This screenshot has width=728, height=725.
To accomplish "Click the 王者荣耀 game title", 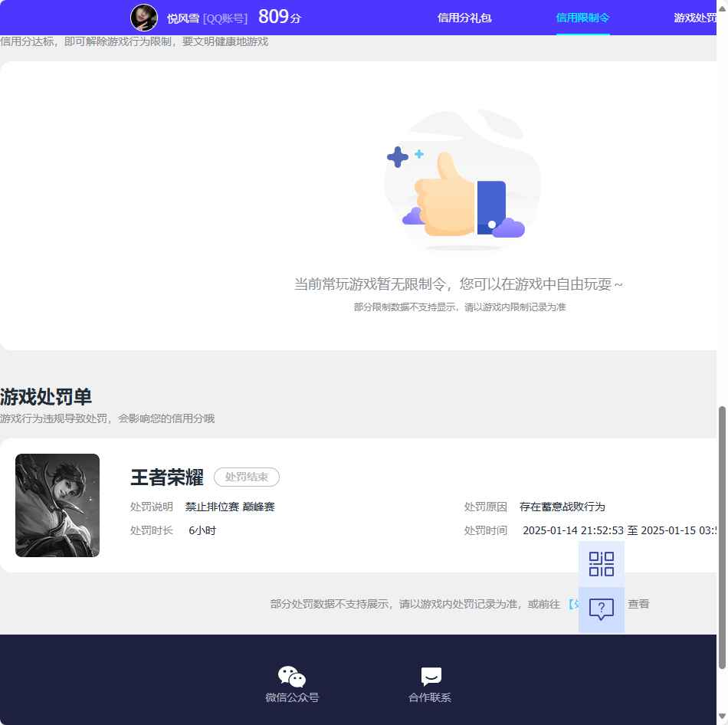I will 167,477.
